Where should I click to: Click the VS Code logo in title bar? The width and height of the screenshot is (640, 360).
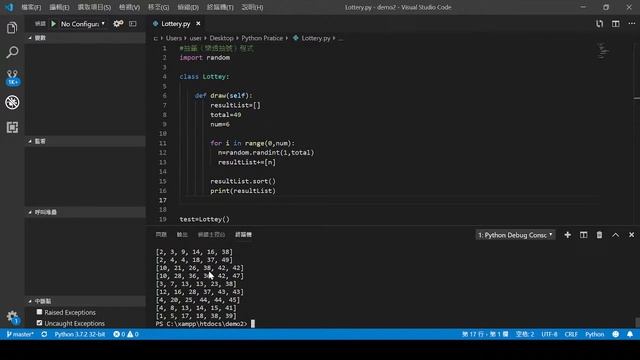9,7
